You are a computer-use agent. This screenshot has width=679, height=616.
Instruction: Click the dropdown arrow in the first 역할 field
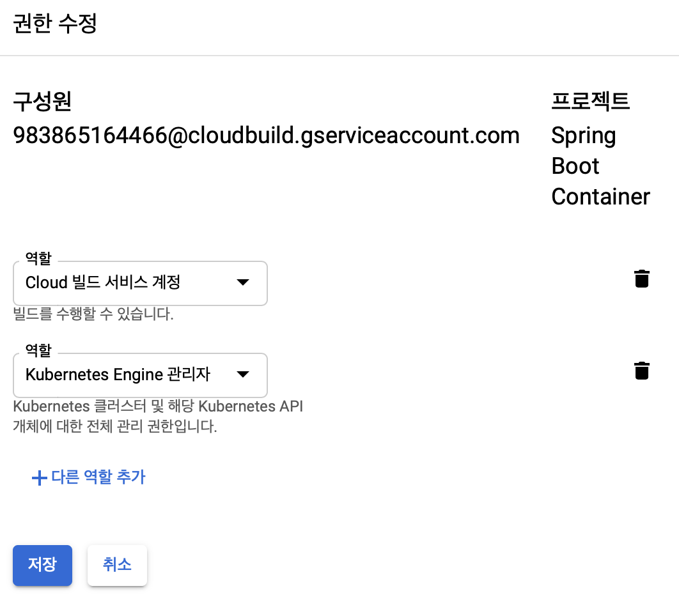[243, 283]
